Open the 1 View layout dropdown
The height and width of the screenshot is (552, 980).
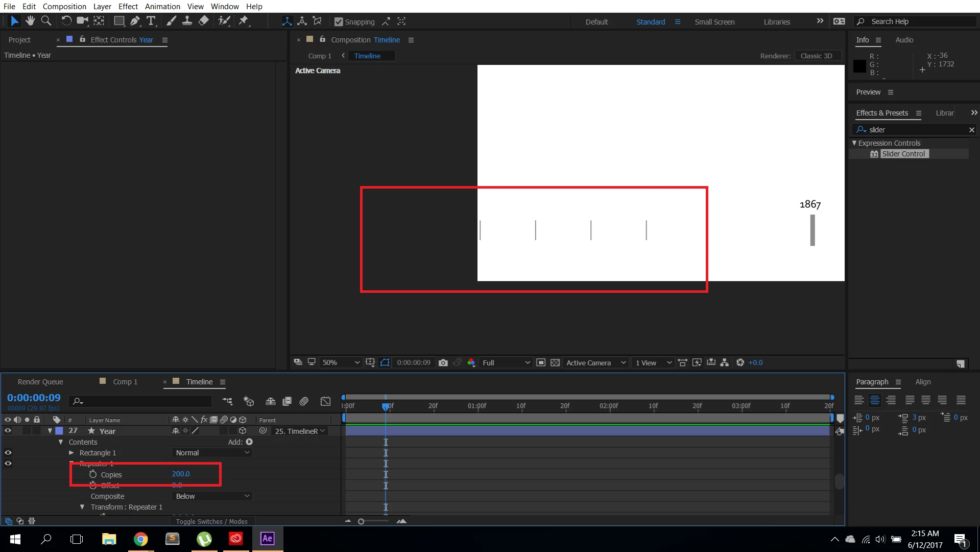pos(653,362)
